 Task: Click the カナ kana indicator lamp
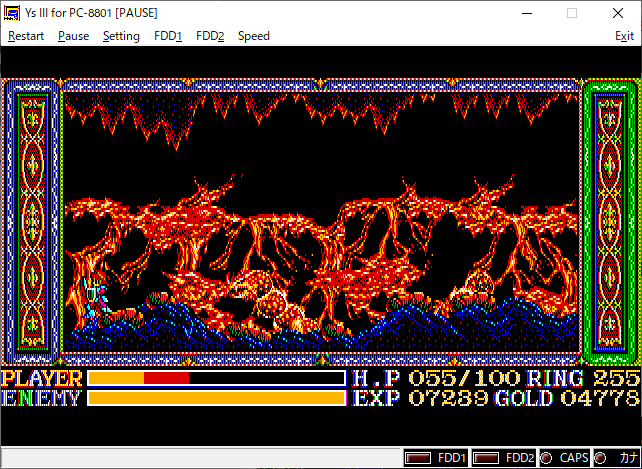(600, 458)
